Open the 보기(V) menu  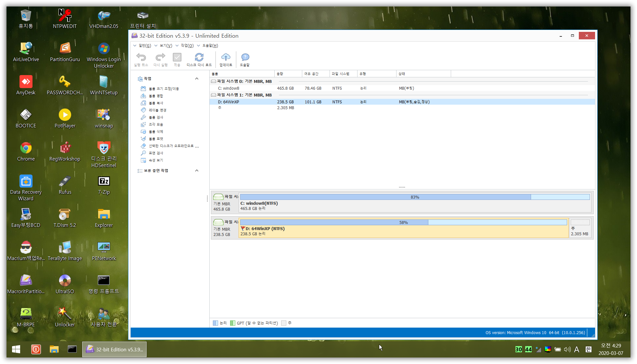(163, 45)
